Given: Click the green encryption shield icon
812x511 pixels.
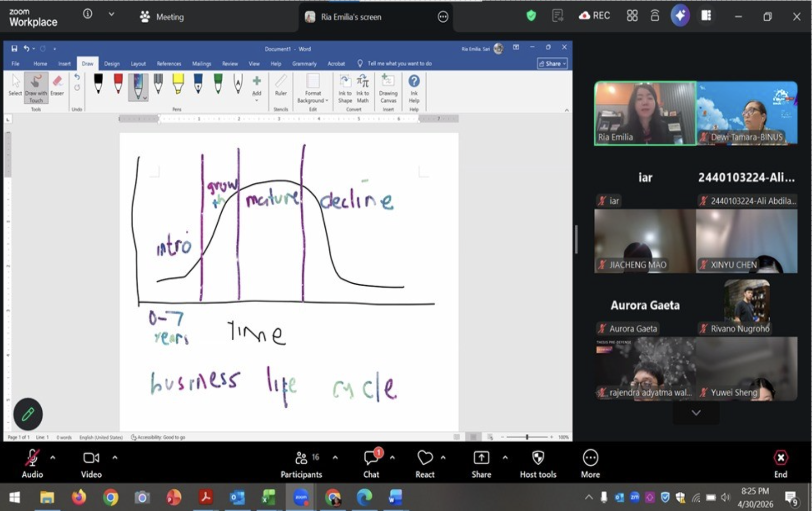Looking at the screenshot, I should [531, 16].
